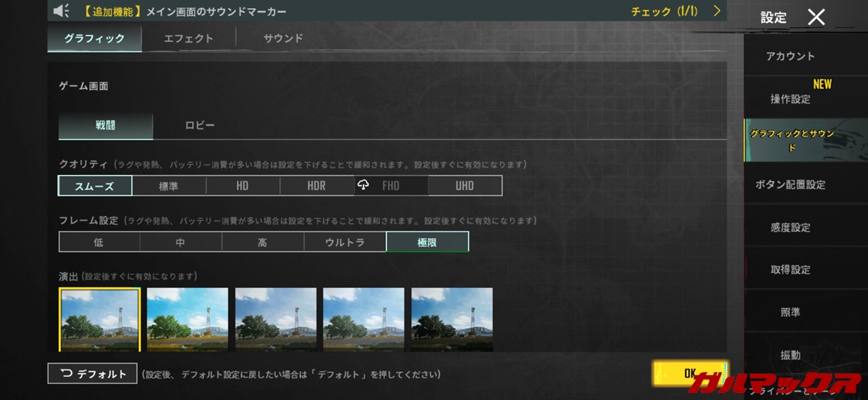The image size is (868, 400).
Task: Choose HDR graphics quality
Action: coord(317,186)
